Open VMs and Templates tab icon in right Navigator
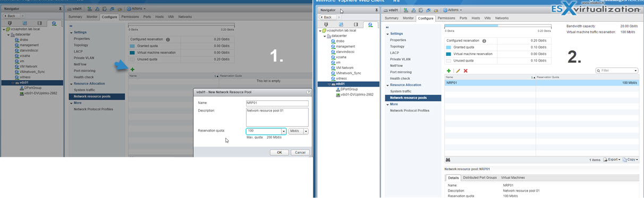The image size is (644, 198). 341,24
